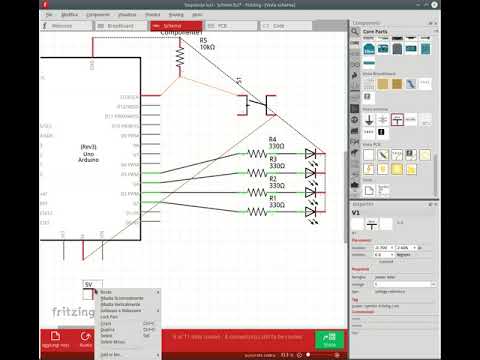
Task: Open the Visualizza menu
Action: (127, 15)
